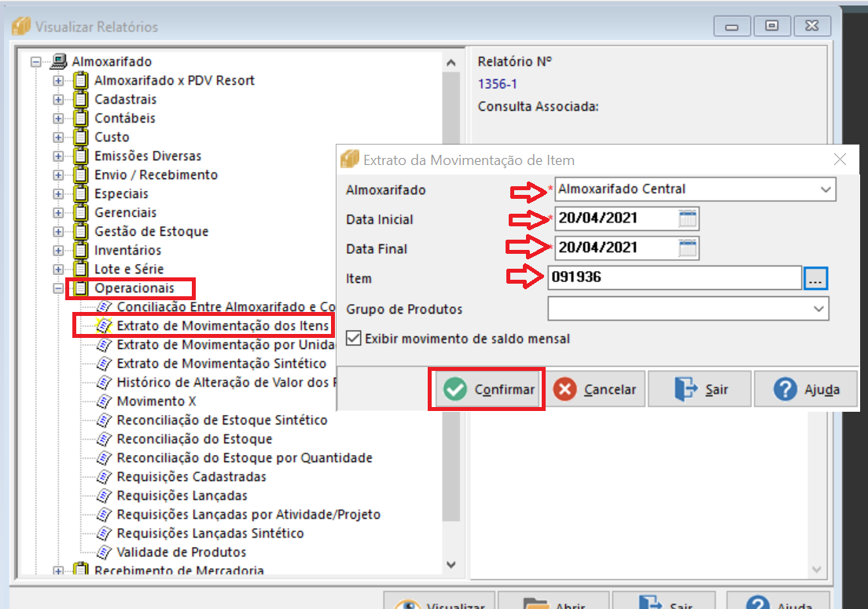Click the Validade de Produtos report icon
868x609 pixels.
coord(104,552)
